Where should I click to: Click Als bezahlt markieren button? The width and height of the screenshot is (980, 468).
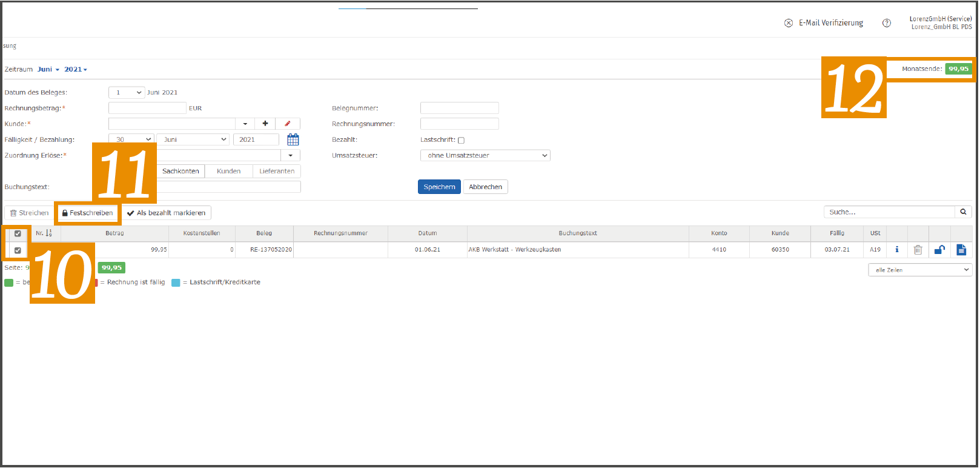pyautogui.click(x=167, y=213)
